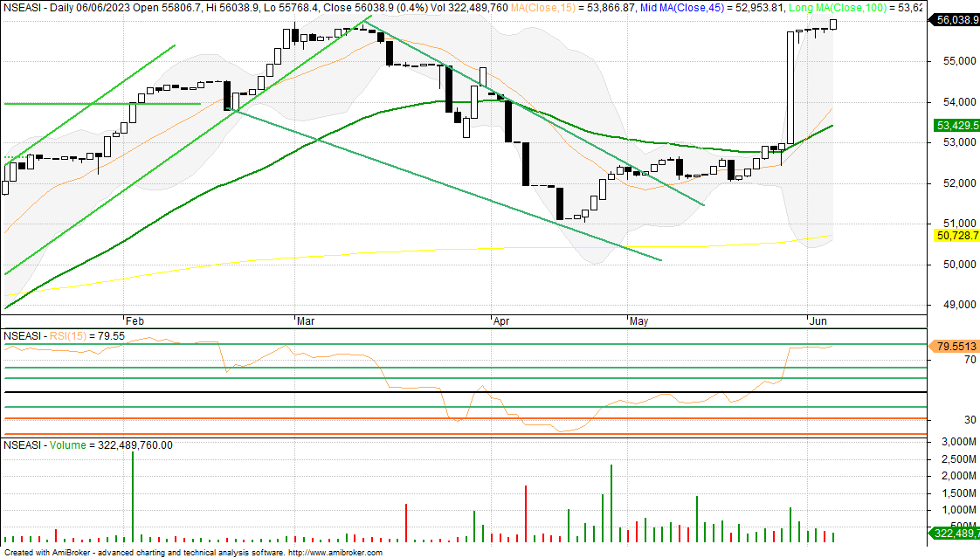Screen dimensions: 980x558
Task: Click the May label on time axis
Action: [x=638, y=321]
